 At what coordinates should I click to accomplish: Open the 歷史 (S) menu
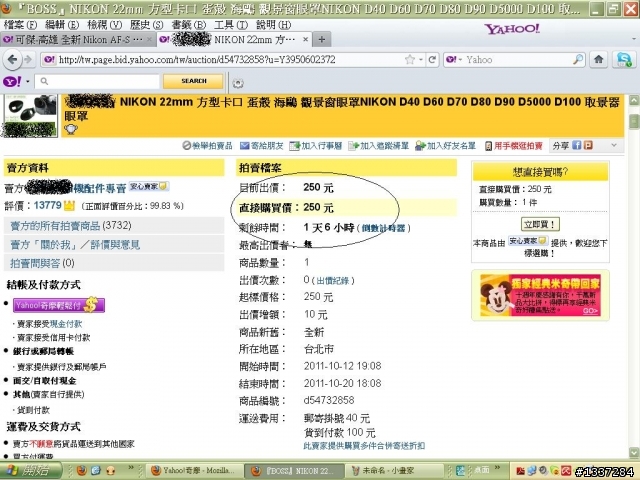147,25
